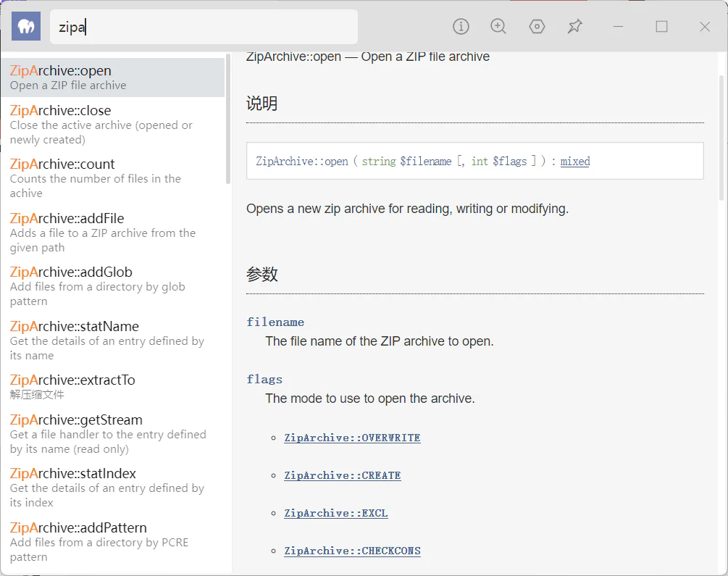The width and height of the screenshot is (728, 576).
Task: Open the ZipArchive::CHECKCONS link
Action: 352,551
